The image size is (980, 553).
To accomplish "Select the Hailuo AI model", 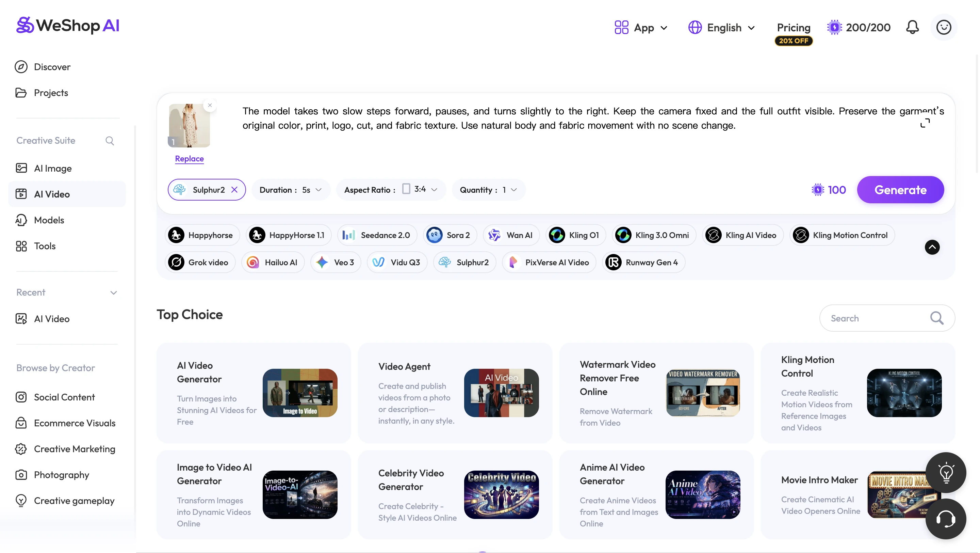I will (273, 262).
